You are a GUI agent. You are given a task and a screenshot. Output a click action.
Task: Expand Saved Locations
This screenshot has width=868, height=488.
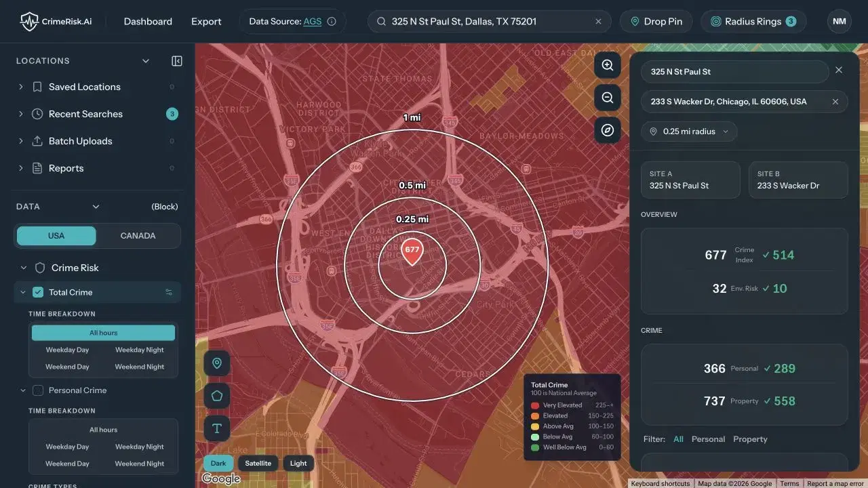(x=20, y=87)
